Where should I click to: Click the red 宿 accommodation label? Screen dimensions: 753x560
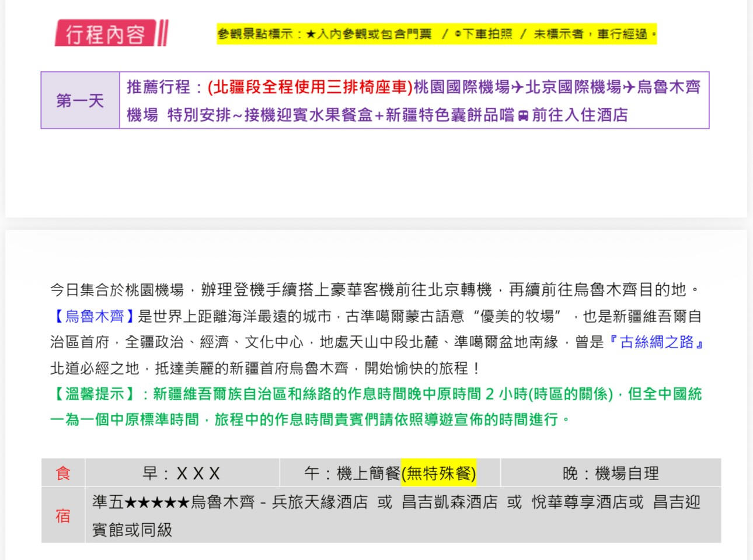[x=63, y=516]
